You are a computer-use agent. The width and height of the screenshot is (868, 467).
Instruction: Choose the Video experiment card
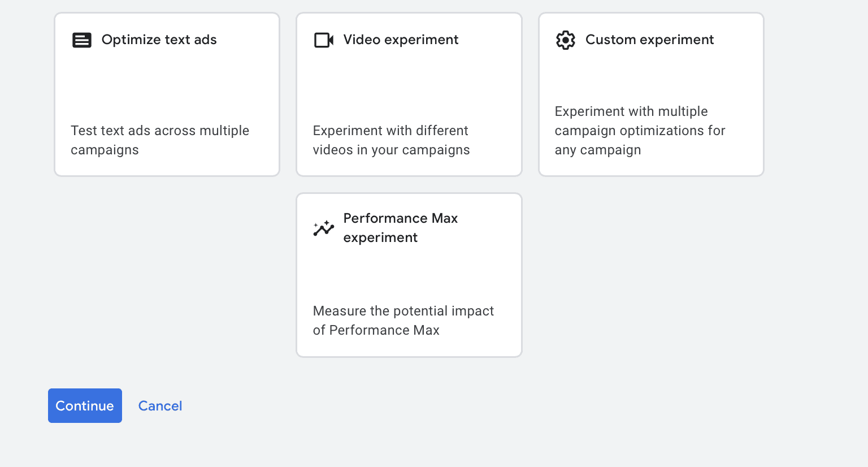point(409,94)
